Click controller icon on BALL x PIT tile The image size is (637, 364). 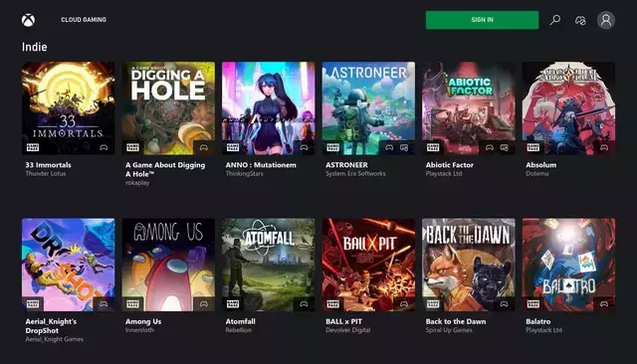pyautogui.click(x=404, y=304)
